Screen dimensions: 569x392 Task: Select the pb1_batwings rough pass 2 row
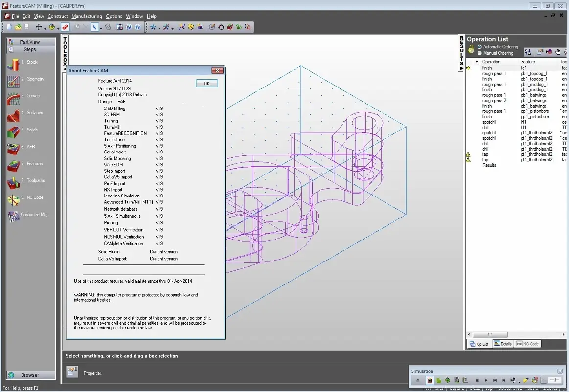516,101
